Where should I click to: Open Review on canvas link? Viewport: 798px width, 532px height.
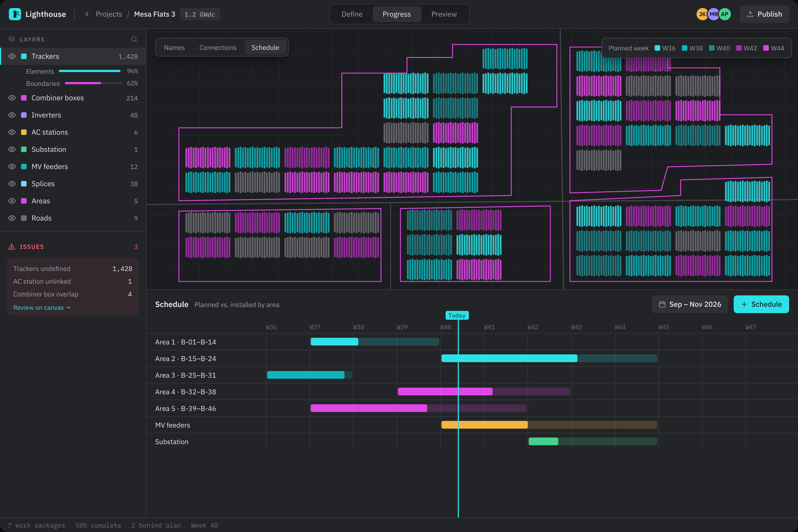pyautogui.click(x=42, y=308)
